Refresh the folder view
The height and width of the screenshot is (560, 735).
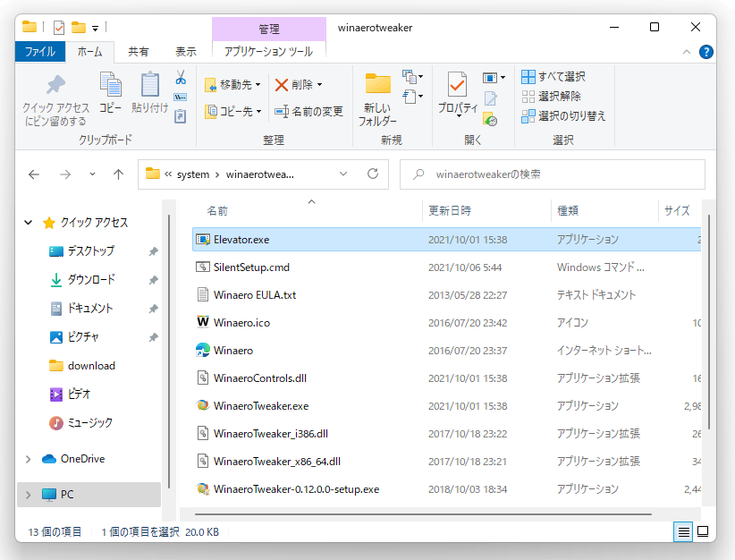point(373,174)
